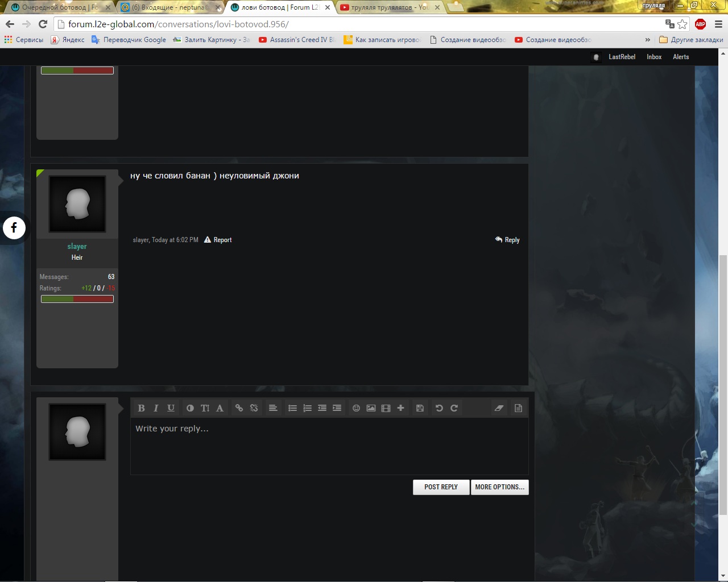Switch editor to BB code mode
The width and height of the screenshot is (728, 582).
point(518,408)
